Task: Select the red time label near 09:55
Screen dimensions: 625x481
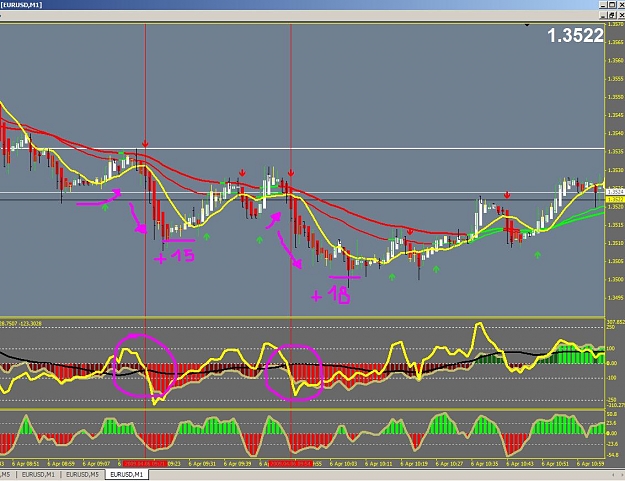Action: pyautogui.click(x=291, y=463)
